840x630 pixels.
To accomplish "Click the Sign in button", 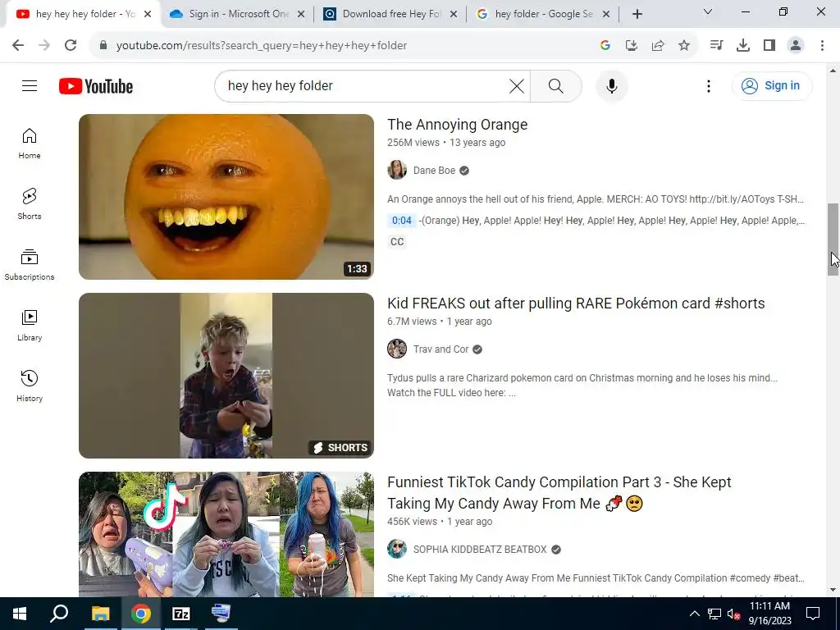I will click(x=771, y=85).
